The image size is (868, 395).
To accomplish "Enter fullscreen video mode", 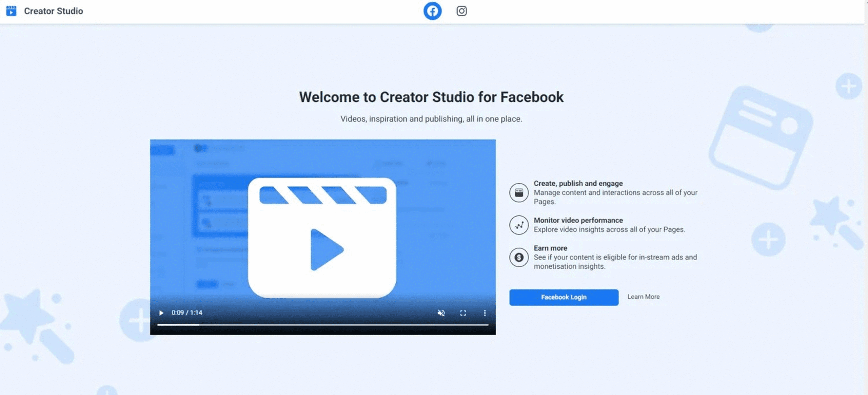I will point(463,313).
